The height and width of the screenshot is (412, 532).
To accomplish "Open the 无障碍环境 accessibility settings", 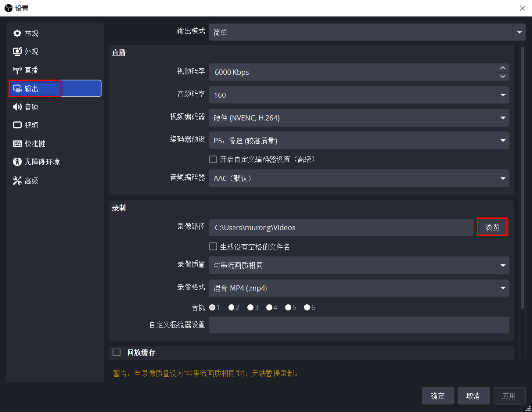I will tap(37, 161).
